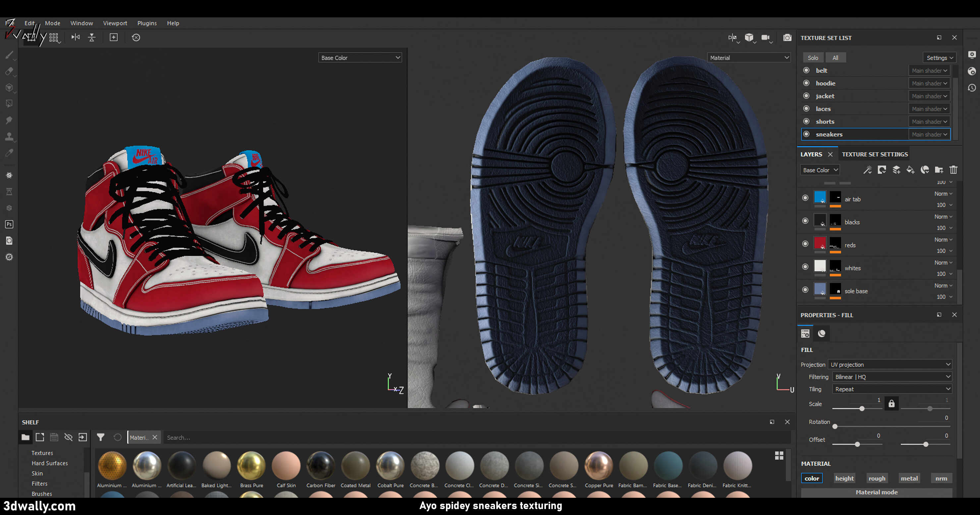980x515 pixels.
Task: Click the Solo button in Texture Set List
Action: pos(813,57)
